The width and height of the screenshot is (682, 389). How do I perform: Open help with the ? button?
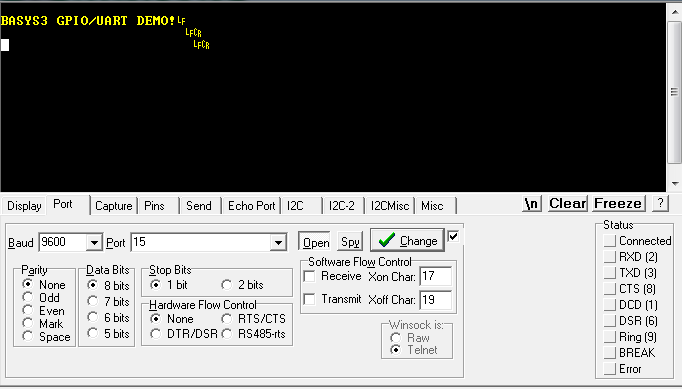pyautogui.click(x=660, y=203)
